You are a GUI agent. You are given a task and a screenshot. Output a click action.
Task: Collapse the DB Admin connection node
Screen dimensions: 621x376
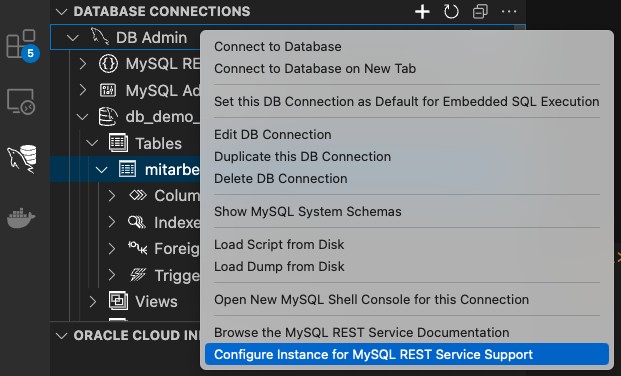72,38
